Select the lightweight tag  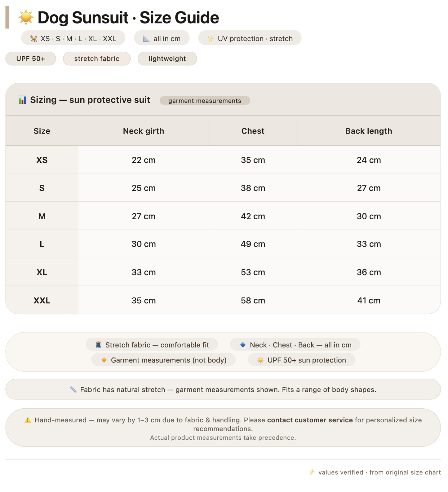click(x=167, y=59)
